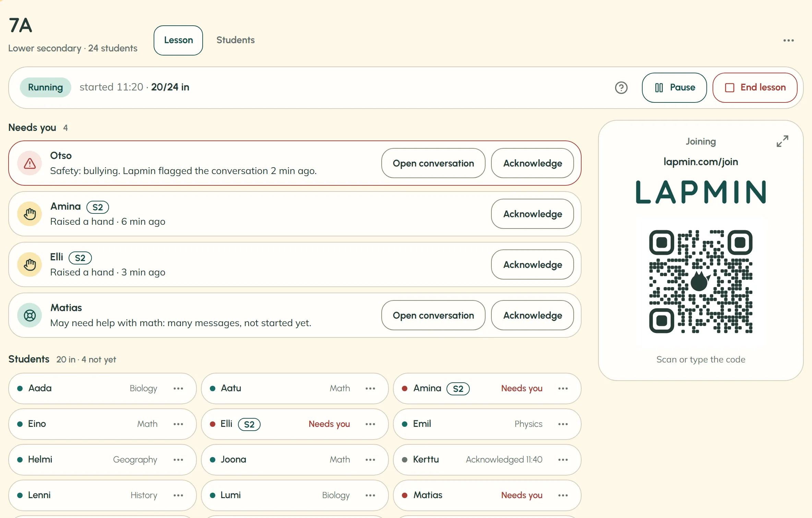
Task: Select the Lenni History student card
Action: pos(102,495)
